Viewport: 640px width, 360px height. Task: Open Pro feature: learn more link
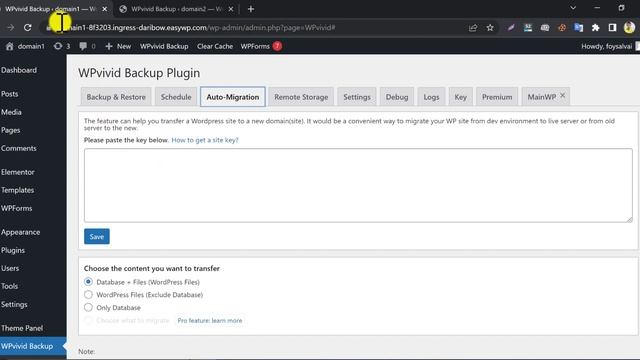pyautogui.click(x=210, y=320)
